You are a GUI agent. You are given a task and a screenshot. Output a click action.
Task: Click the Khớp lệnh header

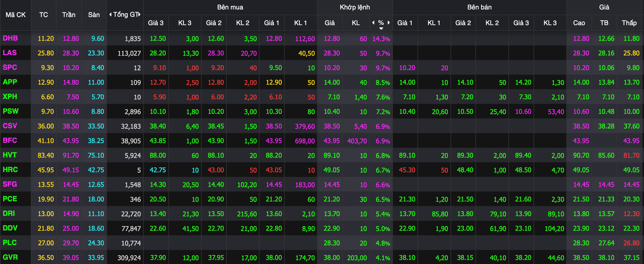coord(354,7)
